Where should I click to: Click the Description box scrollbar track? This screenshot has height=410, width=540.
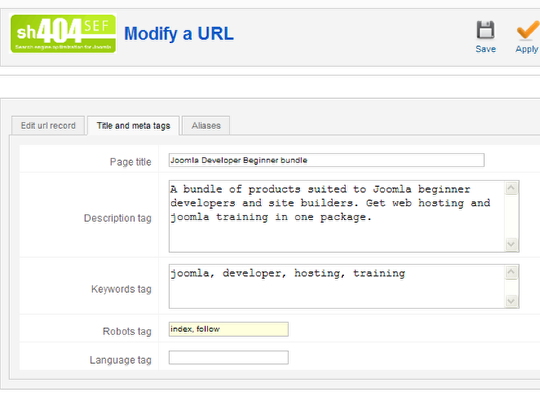511,216
